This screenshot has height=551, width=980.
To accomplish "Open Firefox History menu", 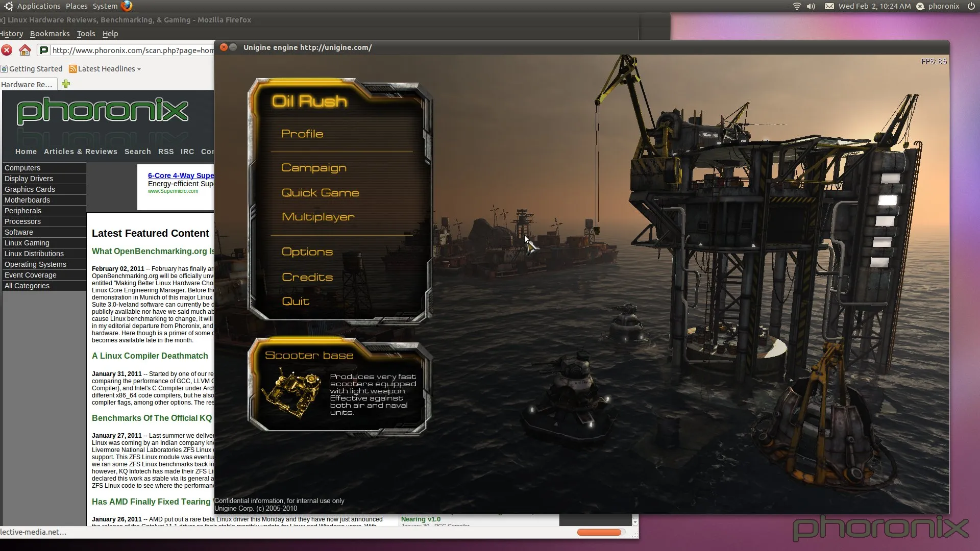I will point(11,34).
